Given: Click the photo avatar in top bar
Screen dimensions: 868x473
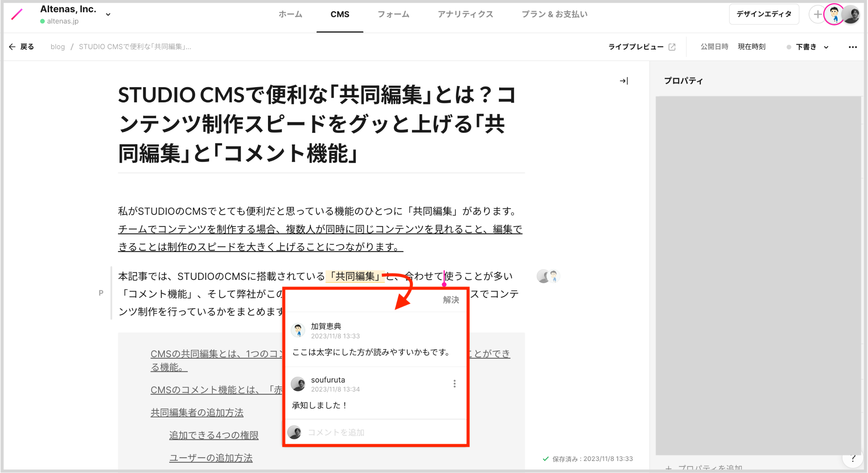Looking at the screenshot, I should 852,14.
